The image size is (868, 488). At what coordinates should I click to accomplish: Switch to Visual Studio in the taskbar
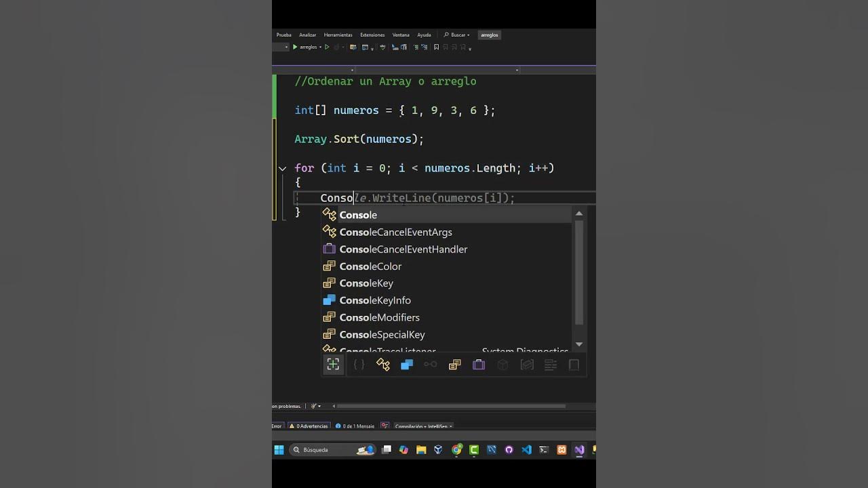click(579, 449)
